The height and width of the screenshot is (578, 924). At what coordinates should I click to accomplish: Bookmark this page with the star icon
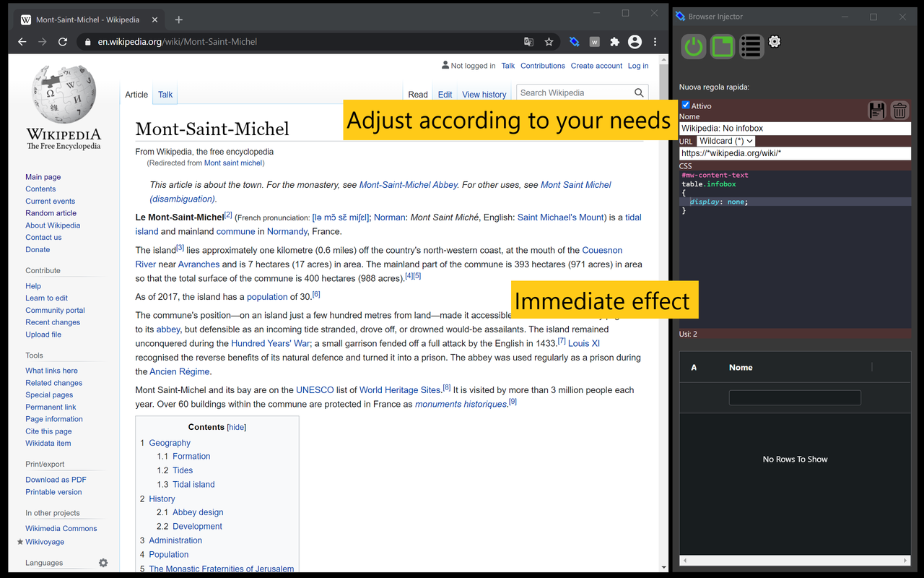click(x=549, y=42)
